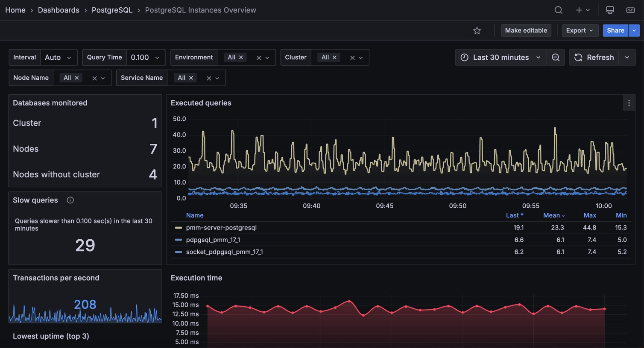
Task: Open the Executed queries panel menu
Action: coord(629,103)
